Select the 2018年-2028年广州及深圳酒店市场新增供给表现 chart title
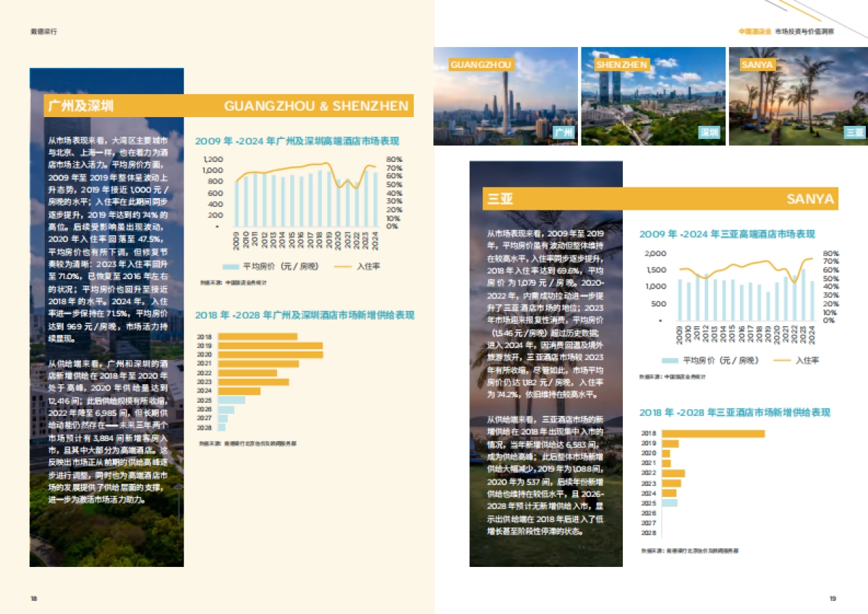868x614 pixels. pos(305,315)
